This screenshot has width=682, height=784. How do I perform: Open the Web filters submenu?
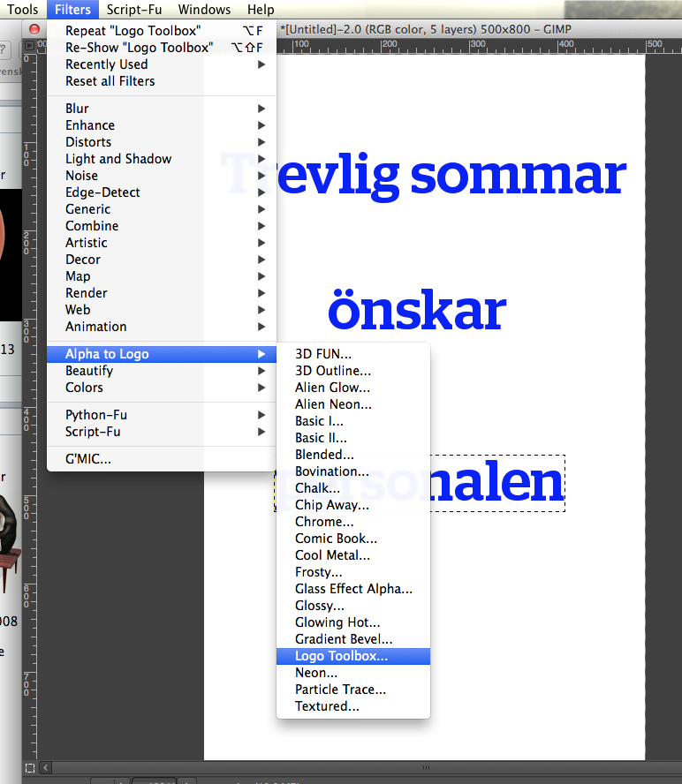(x=162, y=310)
